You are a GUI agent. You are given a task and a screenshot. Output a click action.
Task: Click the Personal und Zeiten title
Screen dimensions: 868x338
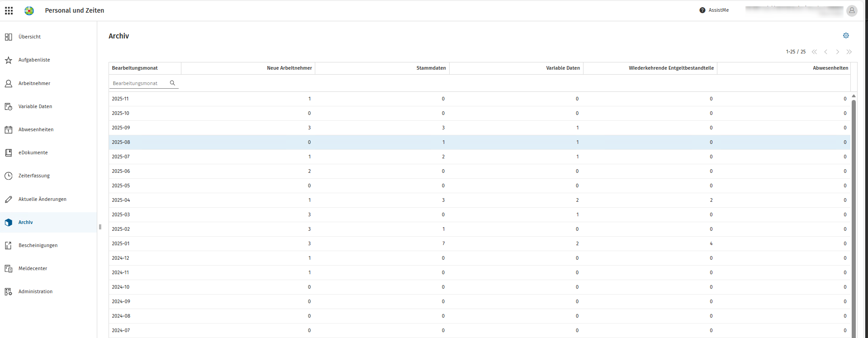click(75, 10)
